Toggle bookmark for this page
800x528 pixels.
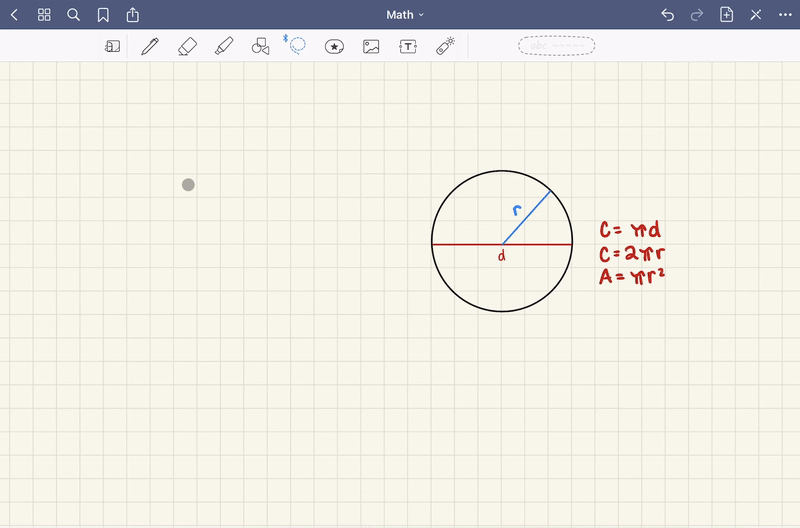click(103, 15)
